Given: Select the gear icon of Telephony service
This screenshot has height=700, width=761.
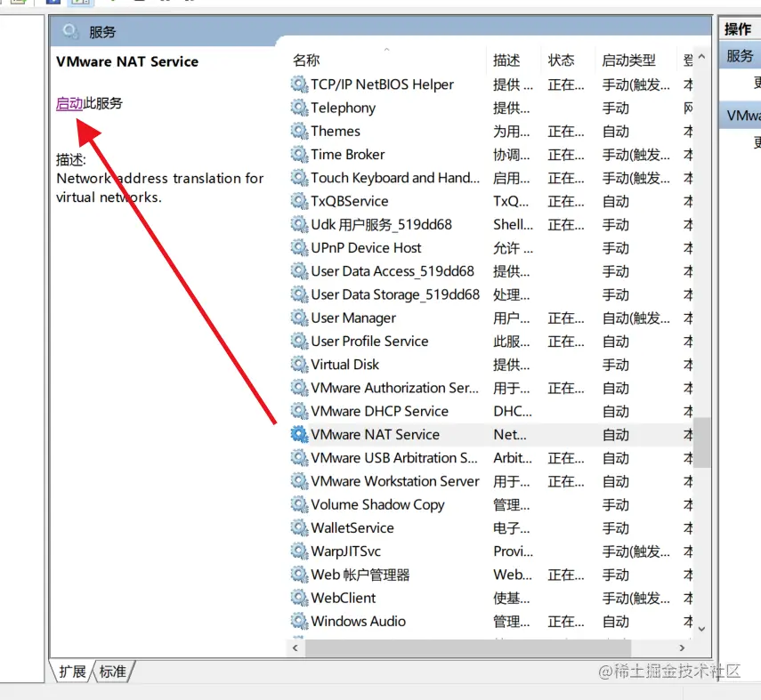Looking at the screenshot, I should pos(299,108).
